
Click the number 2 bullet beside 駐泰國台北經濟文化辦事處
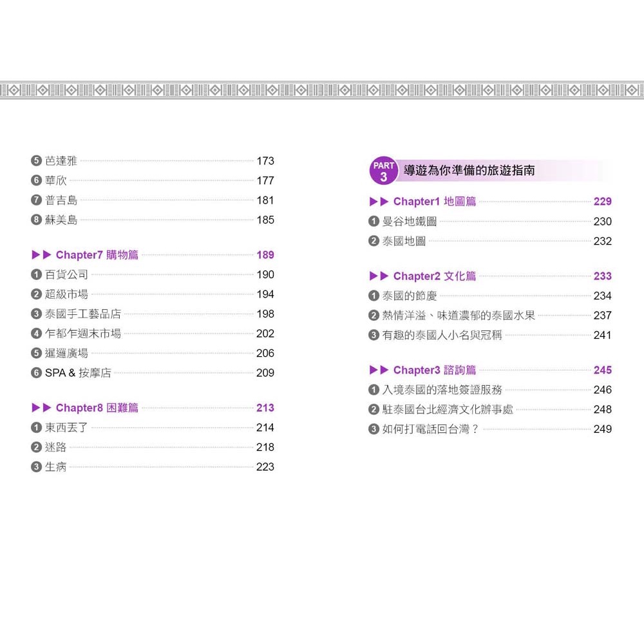[374, 410]
